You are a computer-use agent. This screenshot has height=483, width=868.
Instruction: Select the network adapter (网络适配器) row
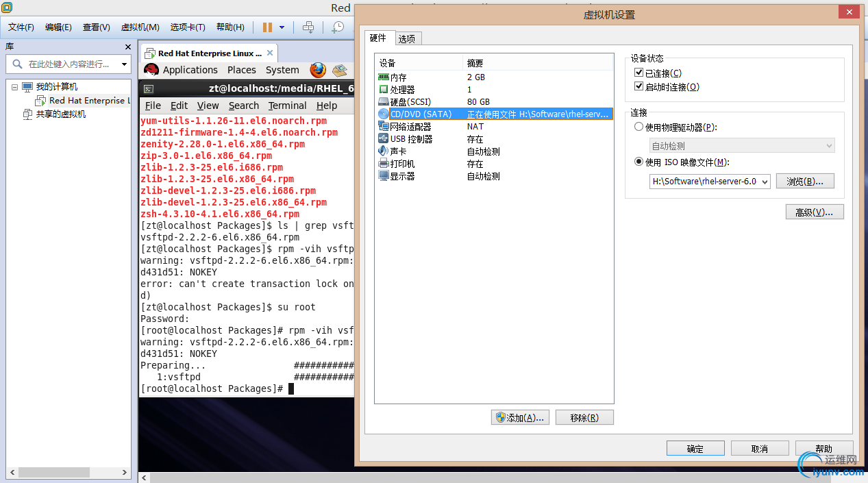point(493,127)
